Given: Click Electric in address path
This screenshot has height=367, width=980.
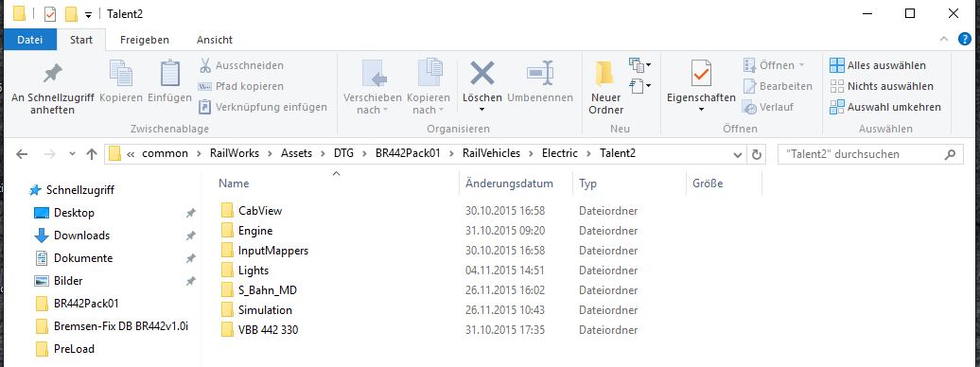Looking at the screenshot, I should point(559,153).
